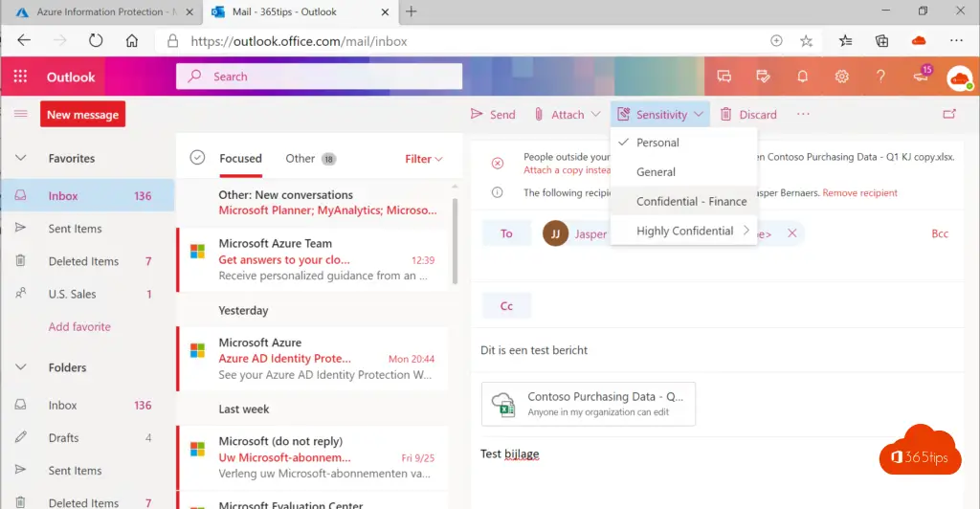980x509 pixels.
Task: Click the Remove recipient link
Action: pos(859,193)
